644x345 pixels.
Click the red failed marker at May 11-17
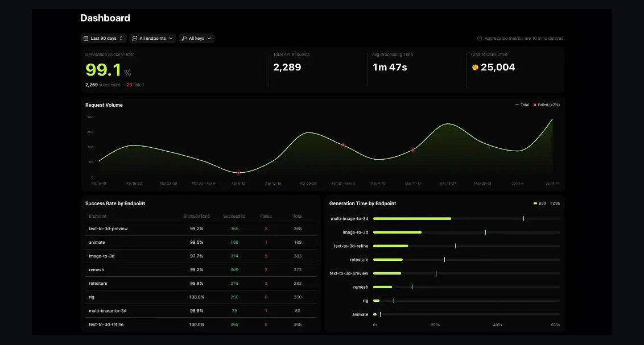[413, 149]
